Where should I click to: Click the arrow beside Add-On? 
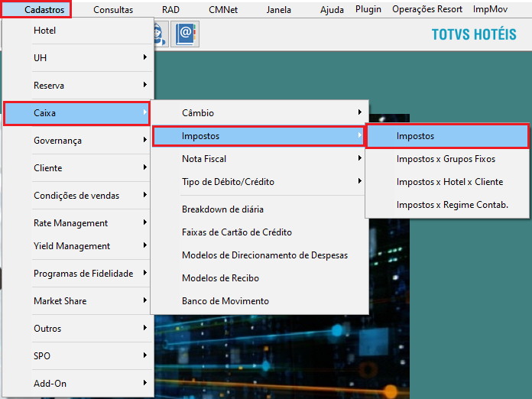[x=145, y=382]
